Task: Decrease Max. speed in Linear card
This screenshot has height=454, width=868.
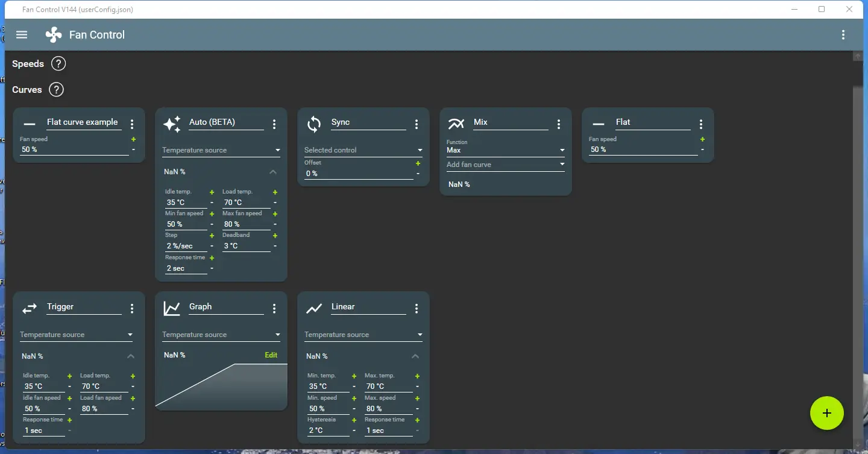Action: 417,409
